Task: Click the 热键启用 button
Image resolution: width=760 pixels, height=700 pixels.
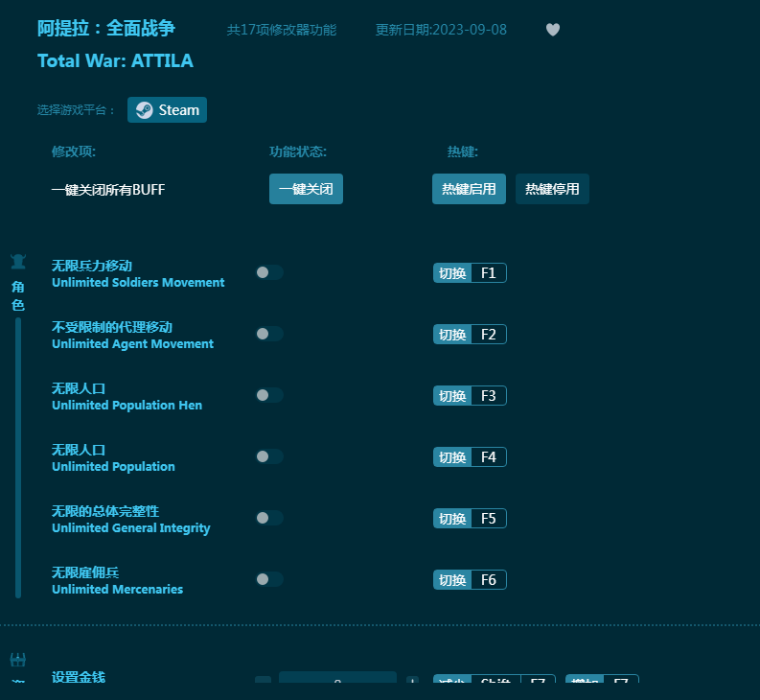Action: click(x=469, y=189)
